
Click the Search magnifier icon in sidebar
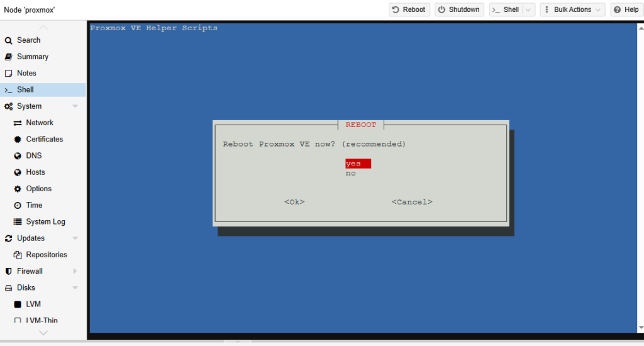coord(8,40)
